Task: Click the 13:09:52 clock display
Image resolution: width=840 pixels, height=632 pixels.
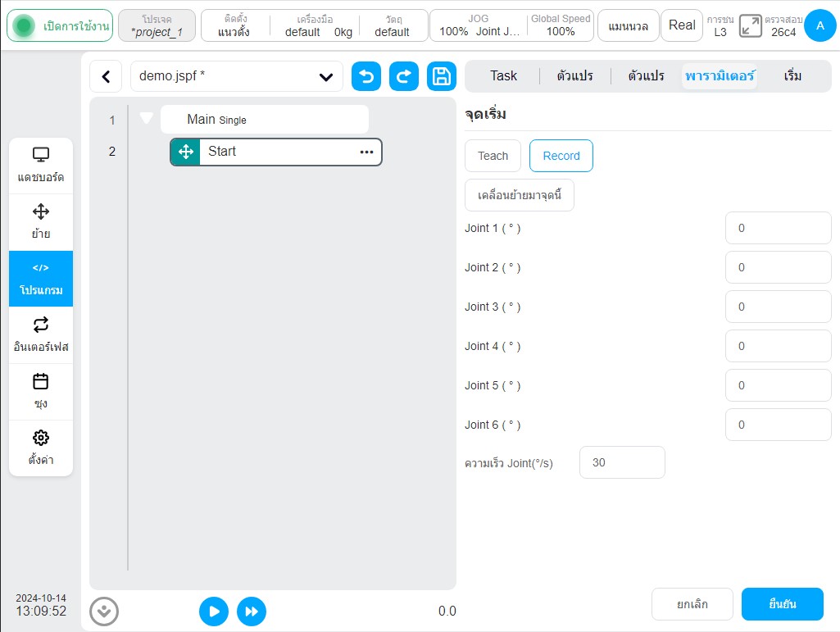Action: pos(41,611)
